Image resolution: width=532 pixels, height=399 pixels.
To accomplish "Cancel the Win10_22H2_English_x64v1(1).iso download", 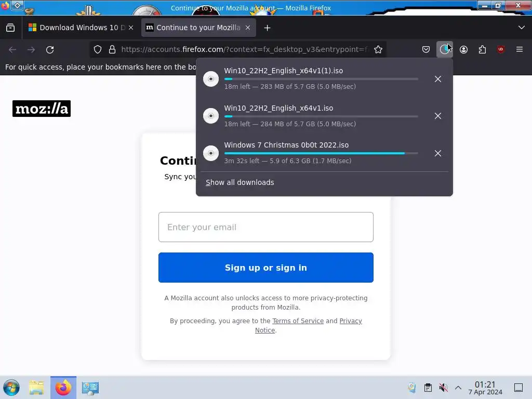I will [x=438, y=79].
